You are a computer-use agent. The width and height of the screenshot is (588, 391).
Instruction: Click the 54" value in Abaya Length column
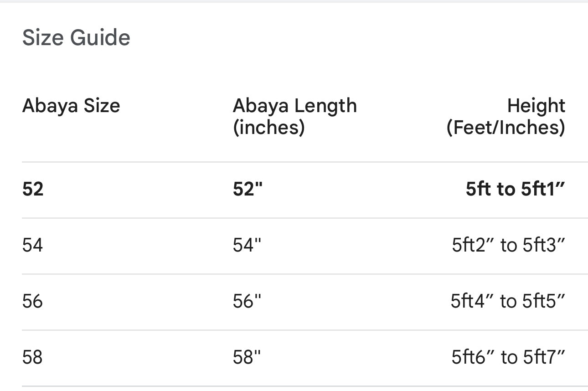[247, 245]
